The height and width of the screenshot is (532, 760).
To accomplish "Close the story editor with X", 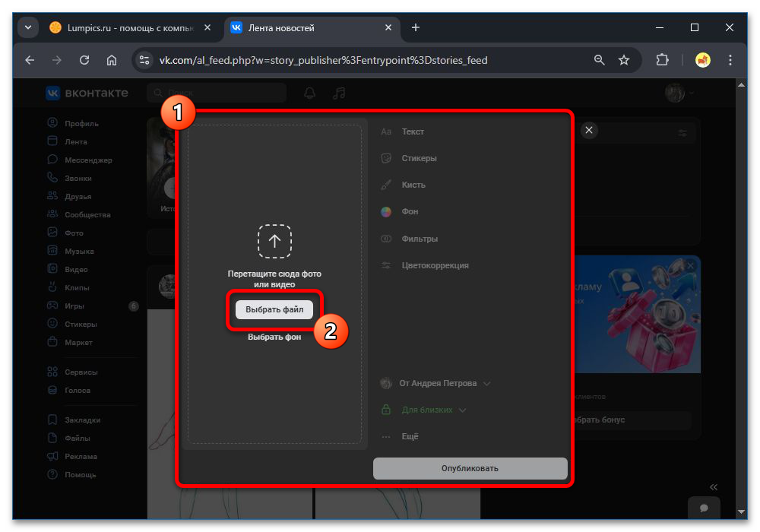I will pyautogui.click(x=589, y=131).
